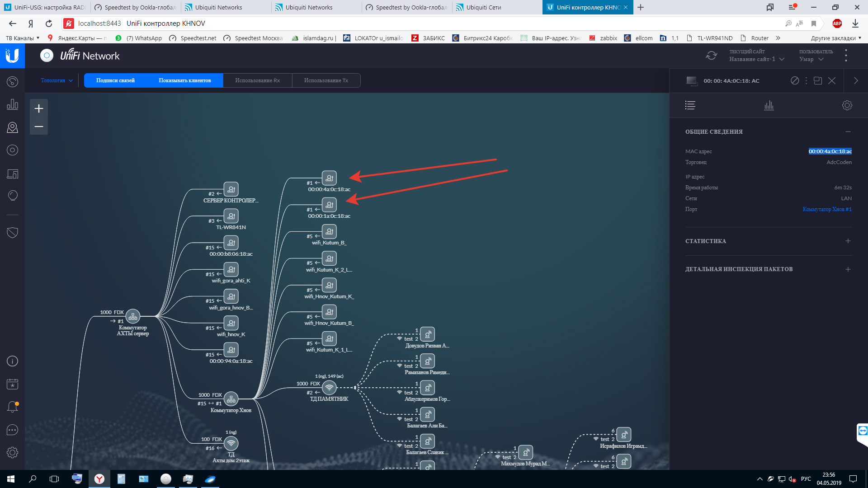The width and height of the screenshot is (868, 488).
Task: Open Yandex browser from taskbar
Action: point(99,479)
